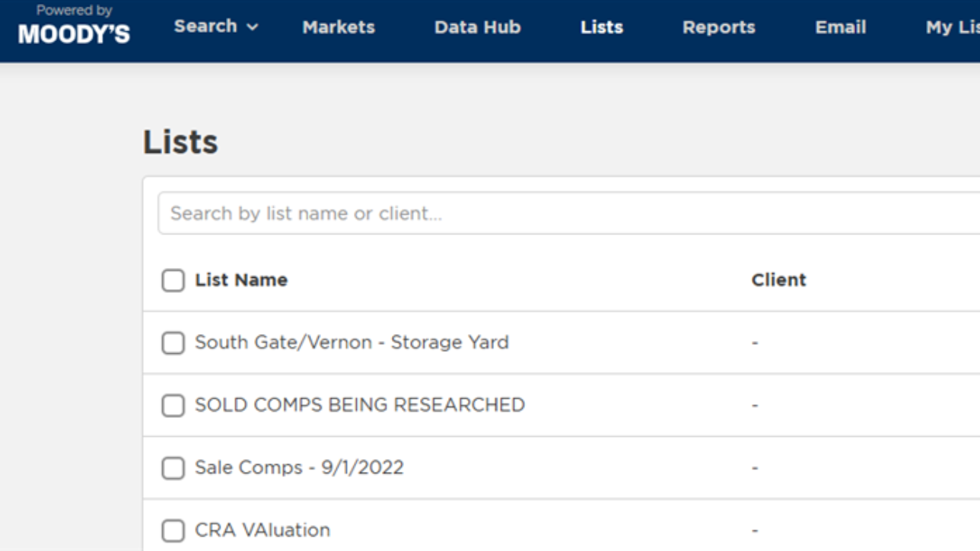Open the SOLD COMPS BEING RESEARCHED list

[359, 405]
